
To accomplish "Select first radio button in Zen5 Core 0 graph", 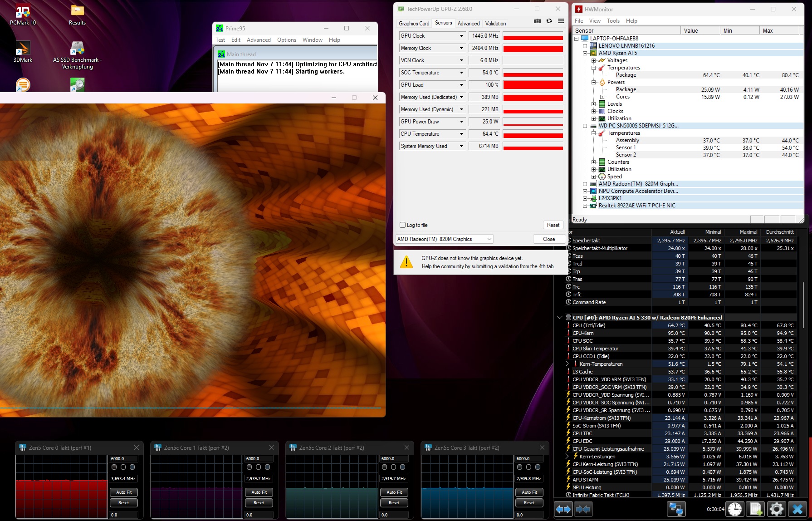I will tap(114, 467).
